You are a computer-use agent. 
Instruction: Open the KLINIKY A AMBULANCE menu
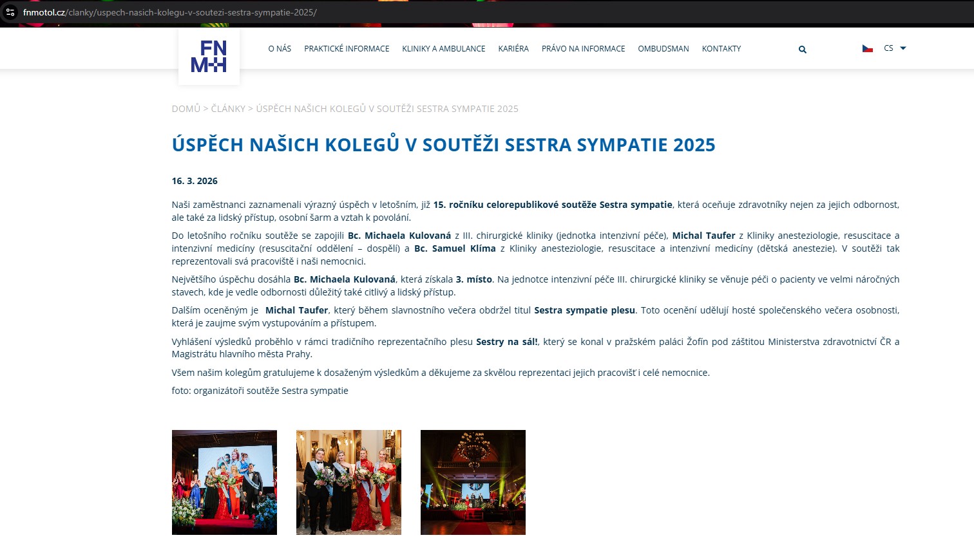pyautogui.click(x=443, y=49)
